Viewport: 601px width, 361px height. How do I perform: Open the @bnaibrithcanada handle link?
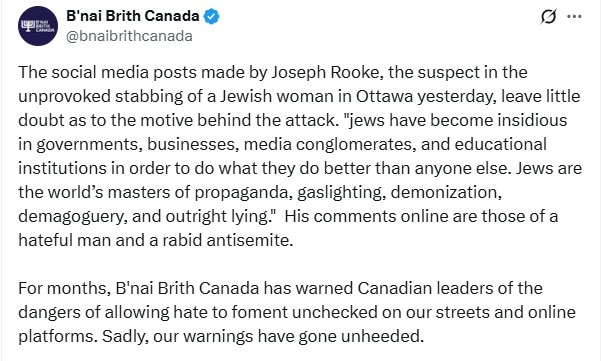coord(129,36)
